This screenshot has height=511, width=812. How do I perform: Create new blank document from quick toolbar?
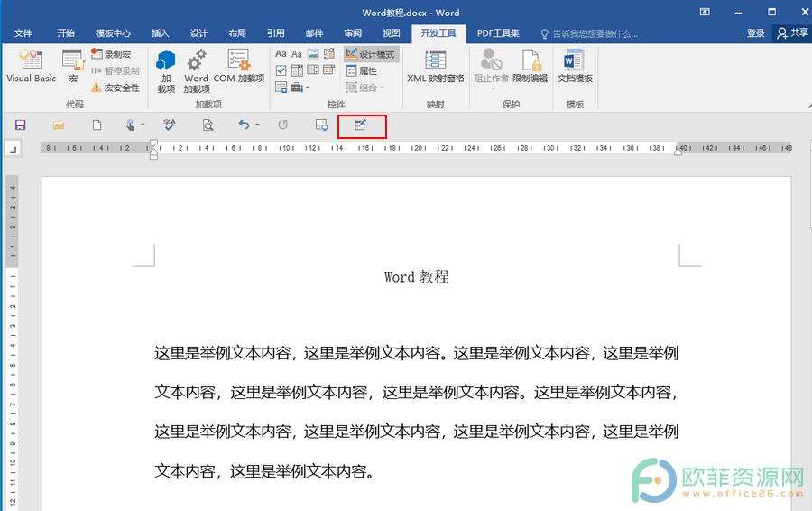point(97,125)
